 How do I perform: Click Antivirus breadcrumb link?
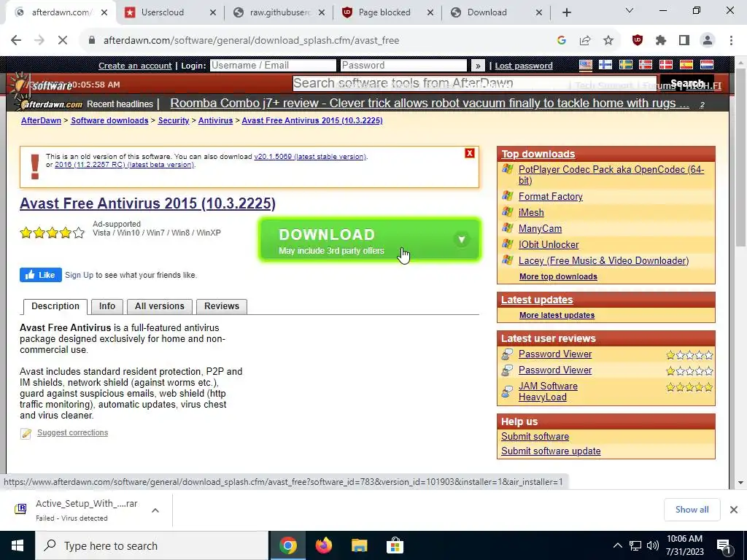point(215,120)
